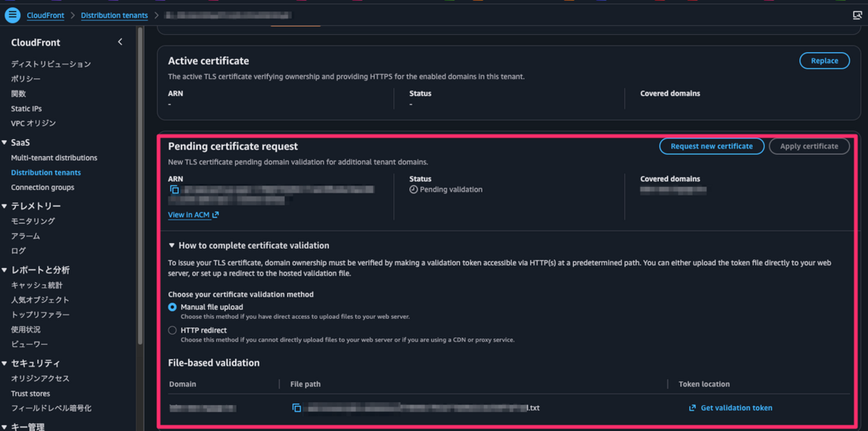Click the Pending validation status text
The height and width of the screenshot is (431, 868).
point(451,190)
